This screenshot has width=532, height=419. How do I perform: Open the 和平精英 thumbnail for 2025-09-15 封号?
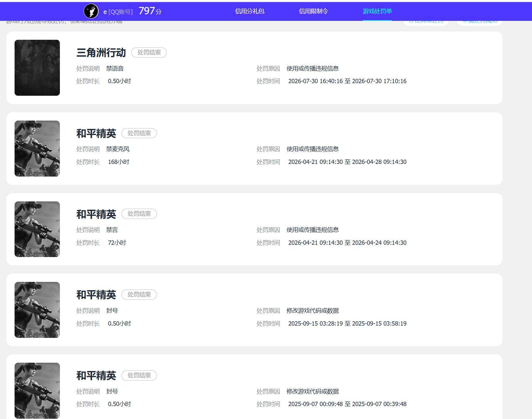point(37,310)
